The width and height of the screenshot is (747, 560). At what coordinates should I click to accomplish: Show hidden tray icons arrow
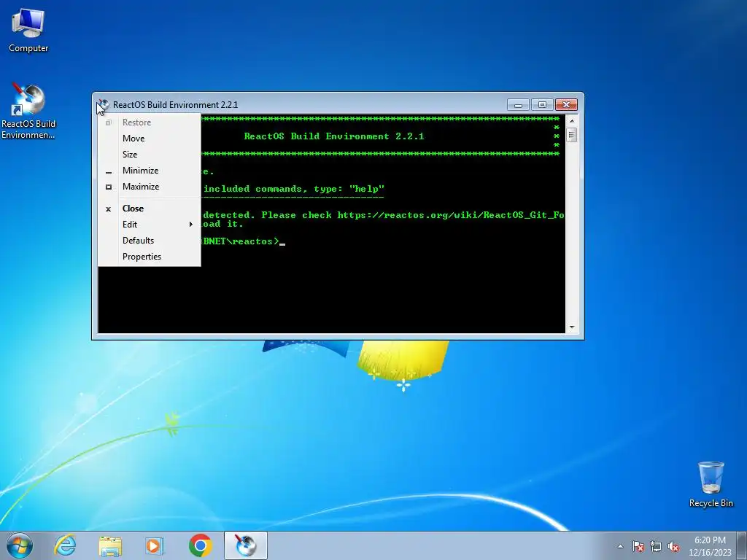coord(620,546)
